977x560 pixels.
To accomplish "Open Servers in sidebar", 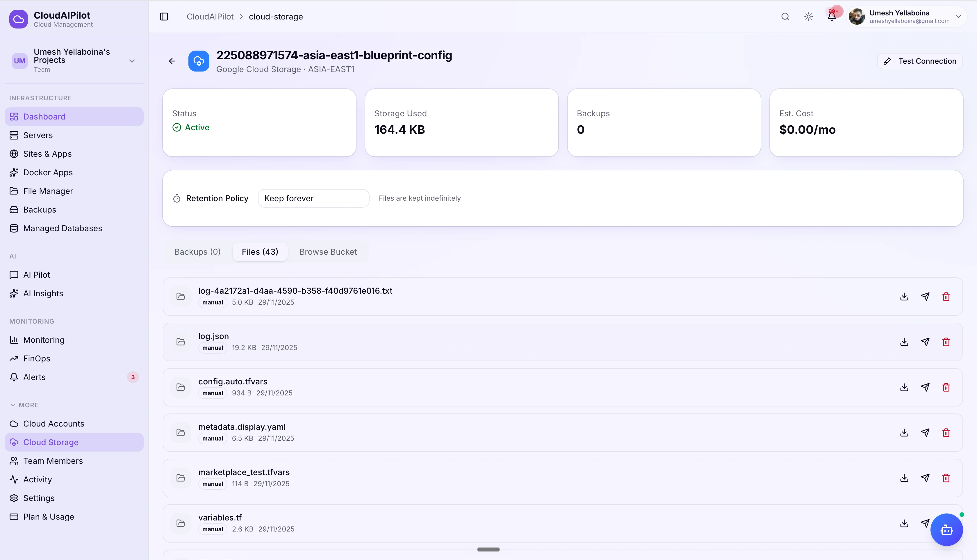I will tap(74, 135).
